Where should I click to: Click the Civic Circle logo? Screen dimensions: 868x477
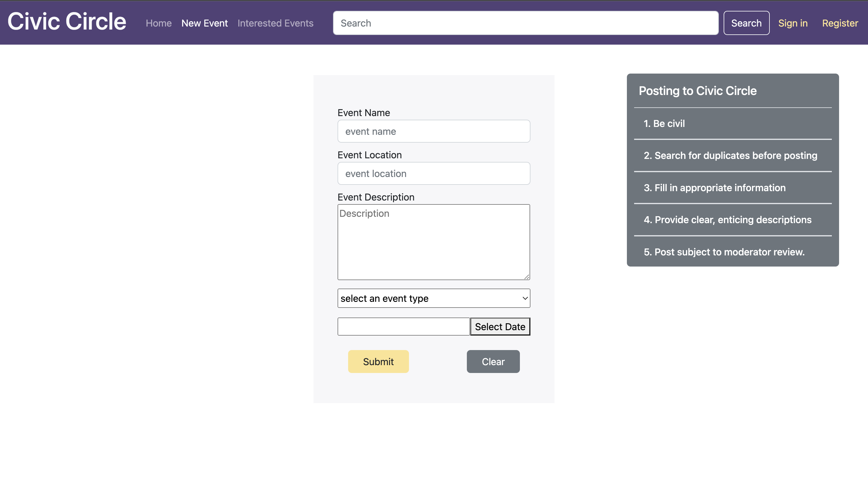[x=67, y=22]
